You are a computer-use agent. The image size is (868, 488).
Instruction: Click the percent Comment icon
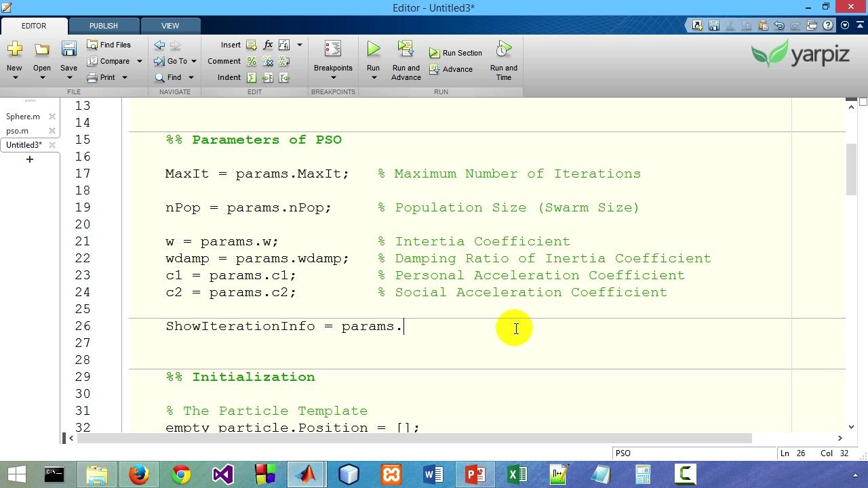point(252,61)
